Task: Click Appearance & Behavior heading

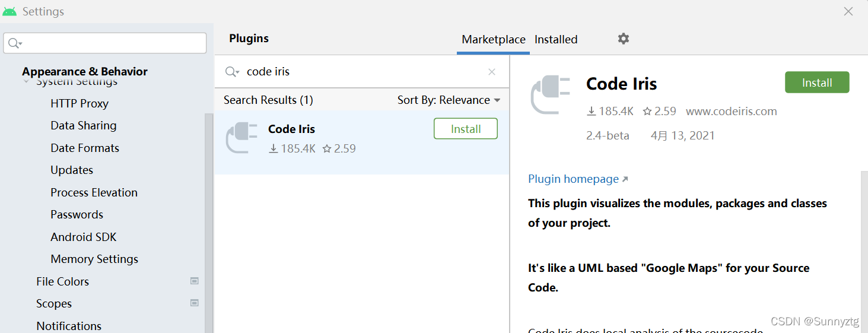Action: [85, 71]
